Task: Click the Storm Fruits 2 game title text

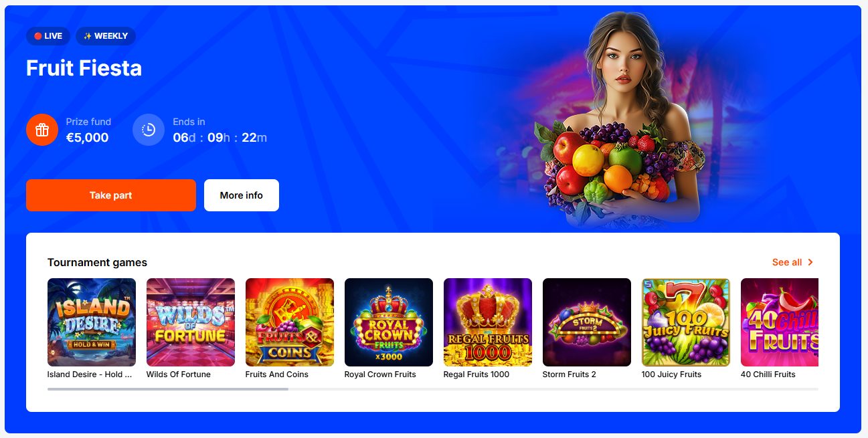Action: tap(570, 374)
